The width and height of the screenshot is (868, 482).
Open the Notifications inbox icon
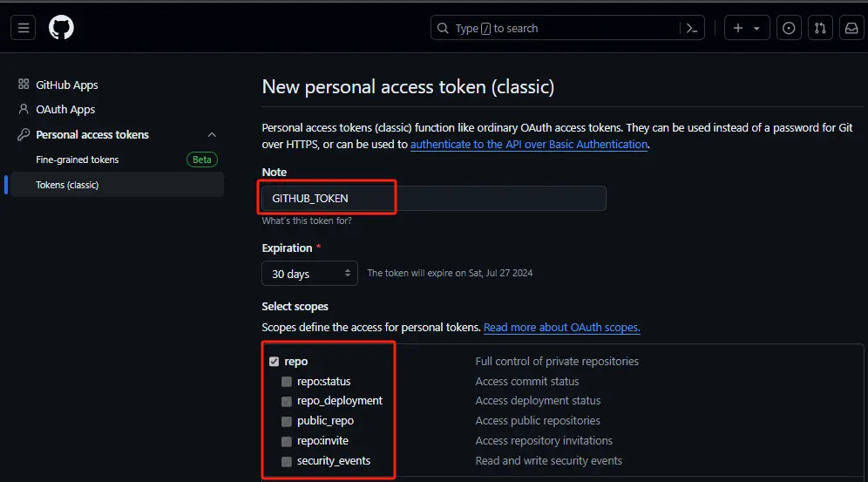[851, 28]
